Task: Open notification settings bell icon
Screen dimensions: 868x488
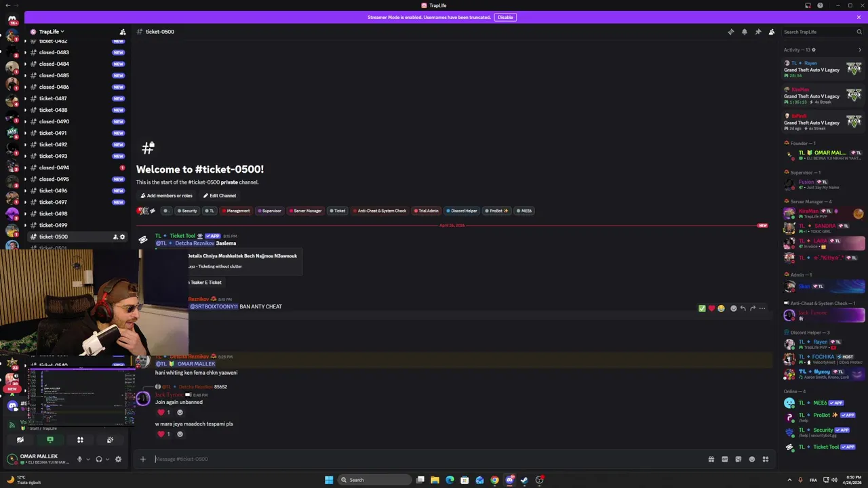Action: (745, 32)
